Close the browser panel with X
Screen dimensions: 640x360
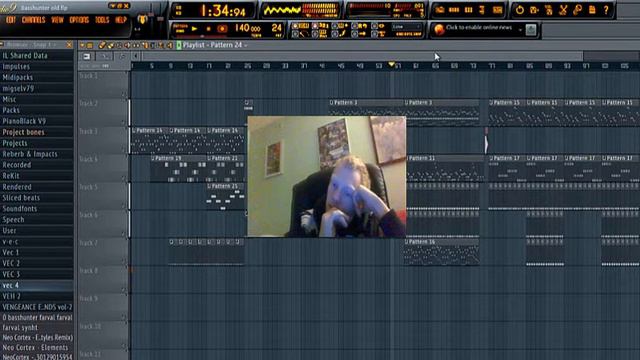(x=69, y=44)
